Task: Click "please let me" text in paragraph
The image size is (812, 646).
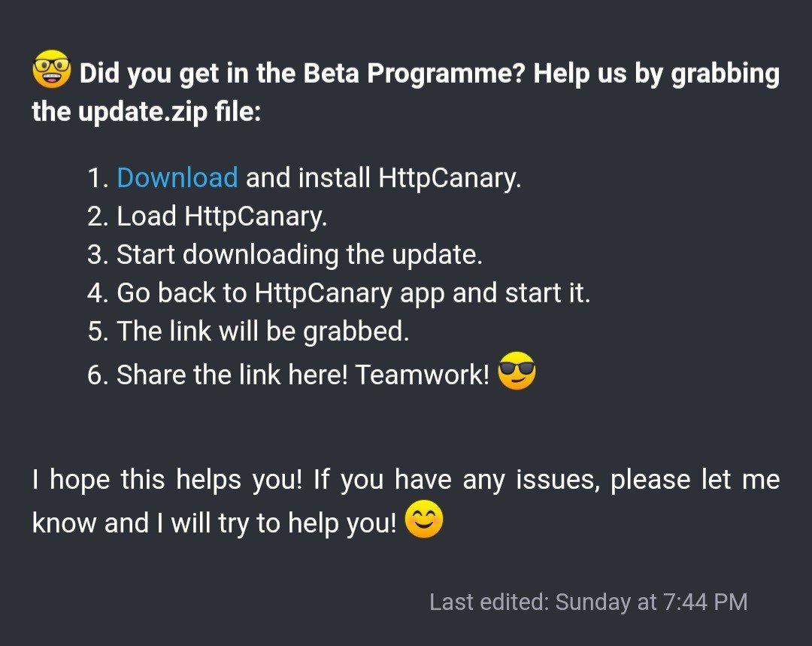Action: click(694, 480)
